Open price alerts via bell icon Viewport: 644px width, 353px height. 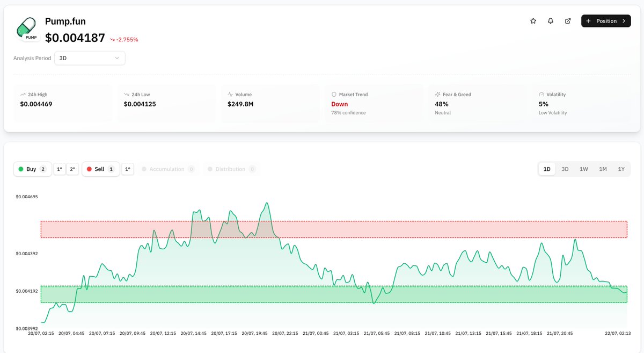pos(551,21)
